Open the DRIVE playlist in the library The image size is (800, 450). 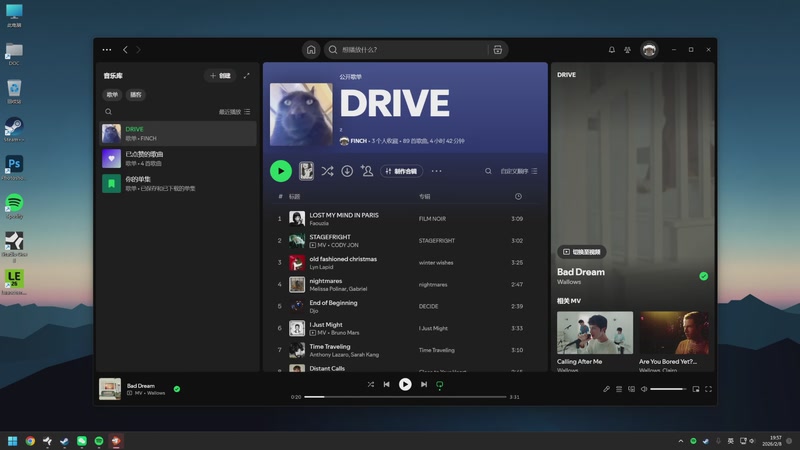[x=178, y=134]
